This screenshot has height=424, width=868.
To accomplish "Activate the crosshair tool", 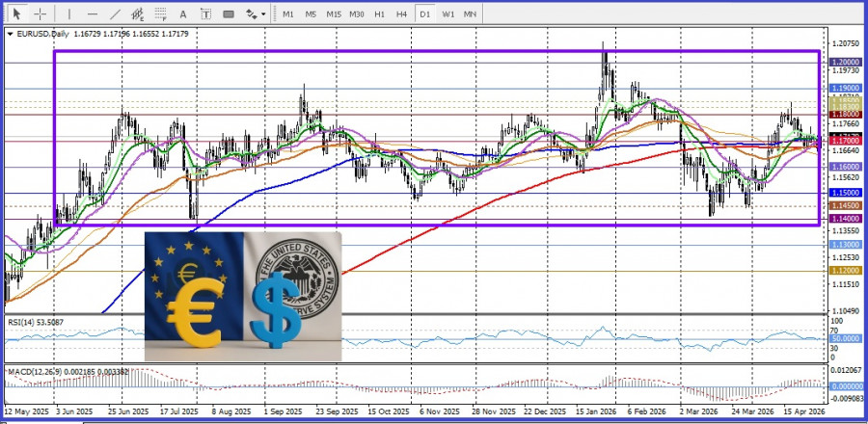I will click(x=41, y=14).
